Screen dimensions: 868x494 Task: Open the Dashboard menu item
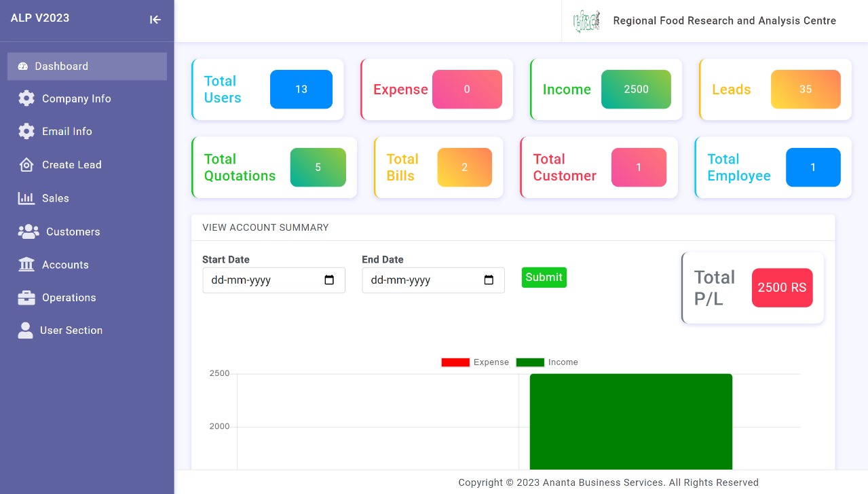click(87, 66)
